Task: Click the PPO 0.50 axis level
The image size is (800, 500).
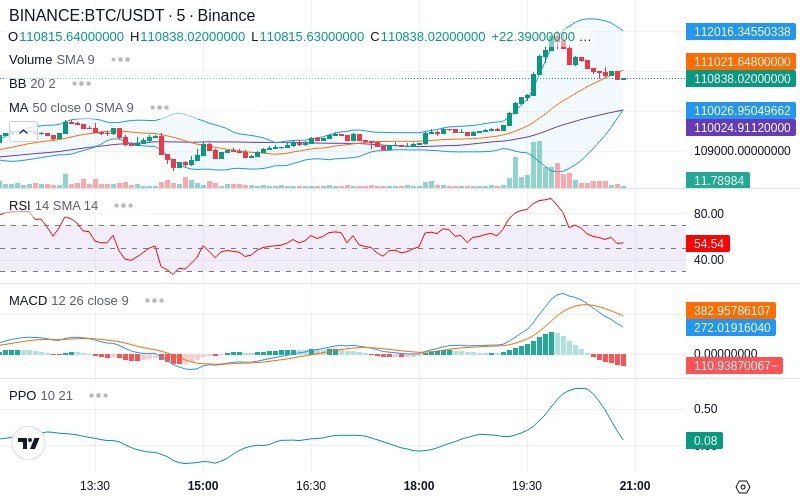Action: [x=706, y=409]
